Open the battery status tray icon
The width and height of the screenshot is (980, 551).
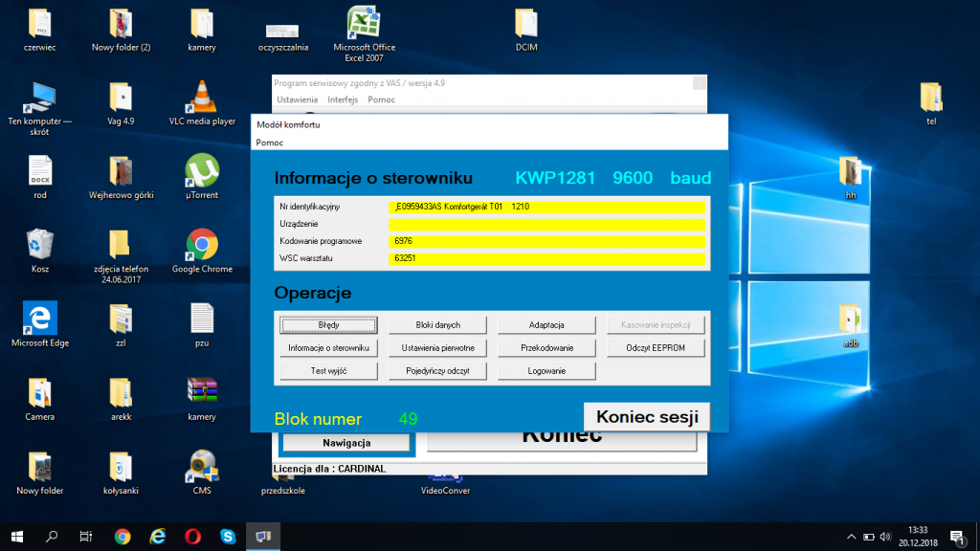click(869, 537)
